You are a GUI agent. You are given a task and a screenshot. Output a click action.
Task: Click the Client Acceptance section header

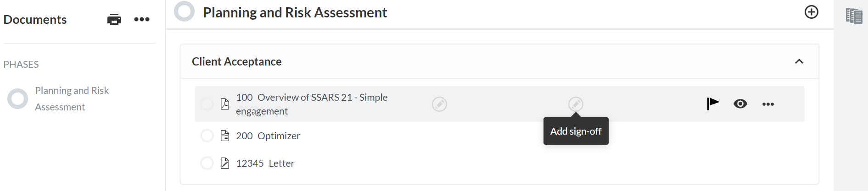pyautogui.click(x=237, y=61)
